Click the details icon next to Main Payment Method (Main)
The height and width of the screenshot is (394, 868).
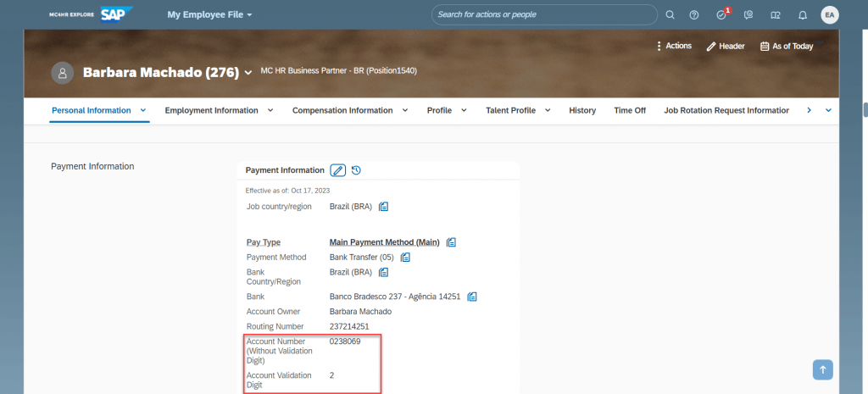tap(451, 241)
